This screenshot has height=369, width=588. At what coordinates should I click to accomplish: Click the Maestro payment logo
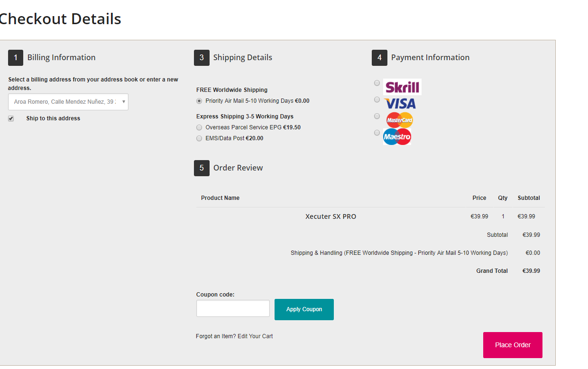pyautogui.click(x=397, y=137)
